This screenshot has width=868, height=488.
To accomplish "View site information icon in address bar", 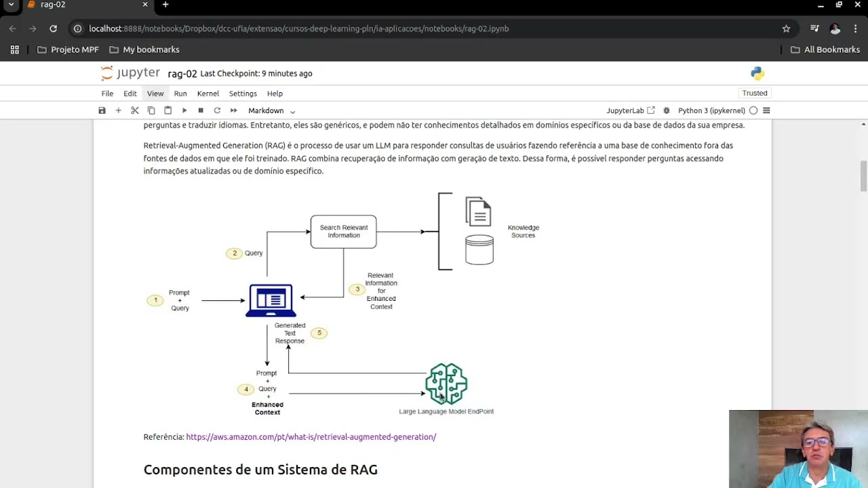I will pos(77,28).
